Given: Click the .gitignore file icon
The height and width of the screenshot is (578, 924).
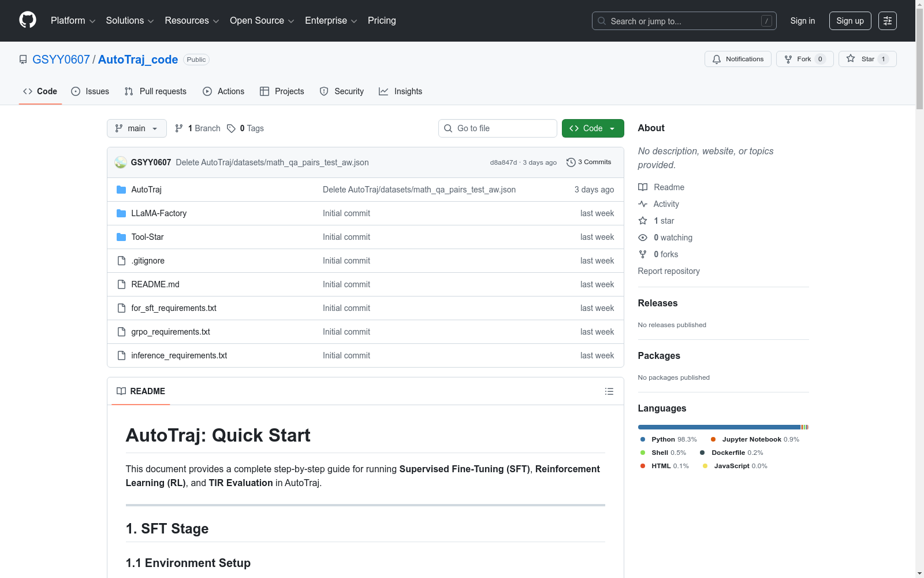Looking at the screenshot, I should point(121,261).
